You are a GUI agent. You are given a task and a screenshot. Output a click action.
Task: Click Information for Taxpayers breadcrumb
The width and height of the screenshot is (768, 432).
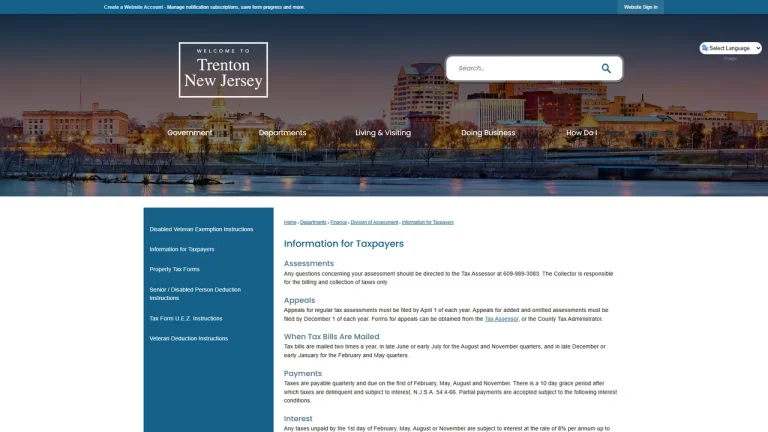pyautogui.click(x=428, y=222)
